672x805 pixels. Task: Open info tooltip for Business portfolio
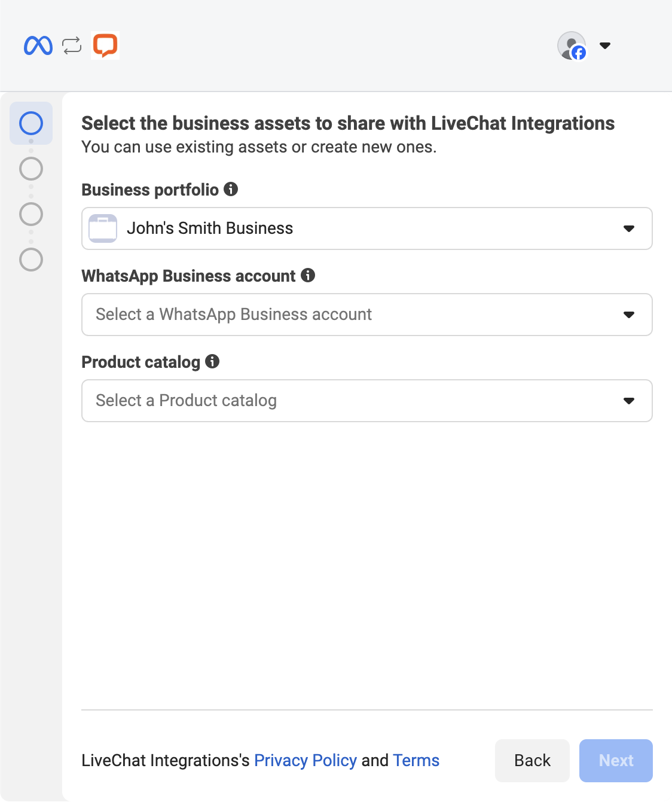[231, 190]
